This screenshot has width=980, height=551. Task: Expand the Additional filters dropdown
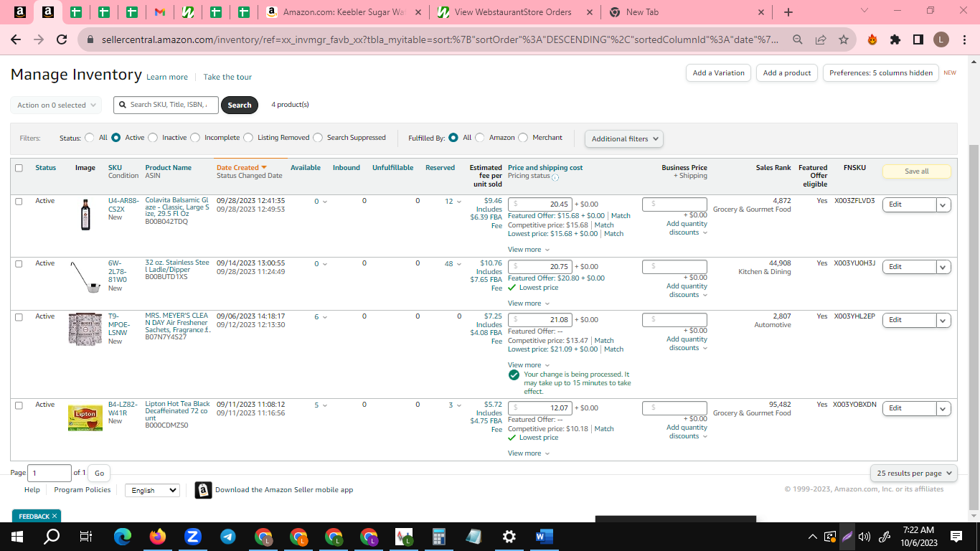point(624,138)
